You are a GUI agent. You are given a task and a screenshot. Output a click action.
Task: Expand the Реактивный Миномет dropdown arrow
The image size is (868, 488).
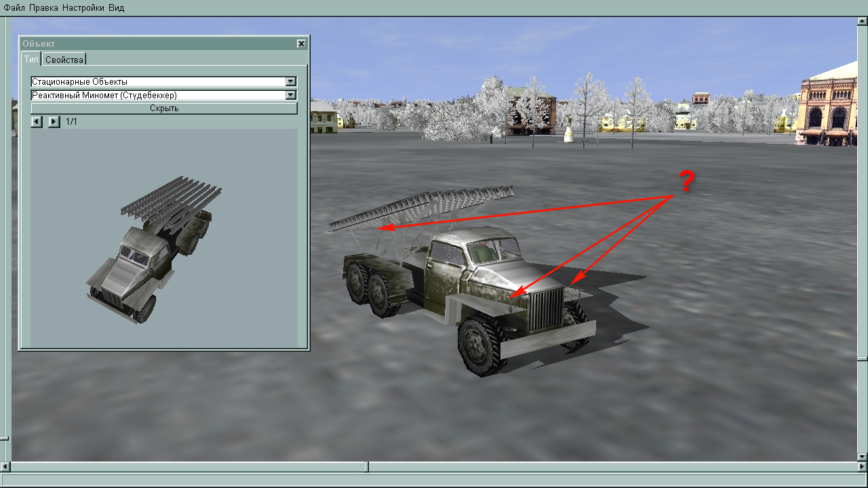pos(291,96)
